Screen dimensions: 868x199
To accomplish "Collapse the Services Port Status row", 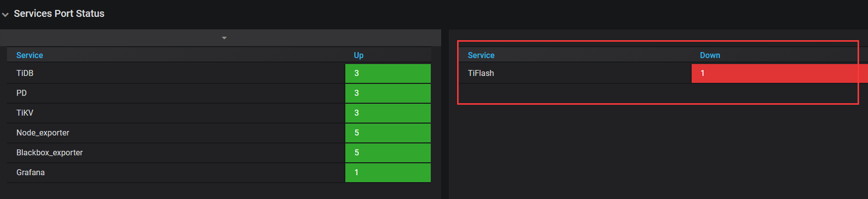I will coord(5,14).
